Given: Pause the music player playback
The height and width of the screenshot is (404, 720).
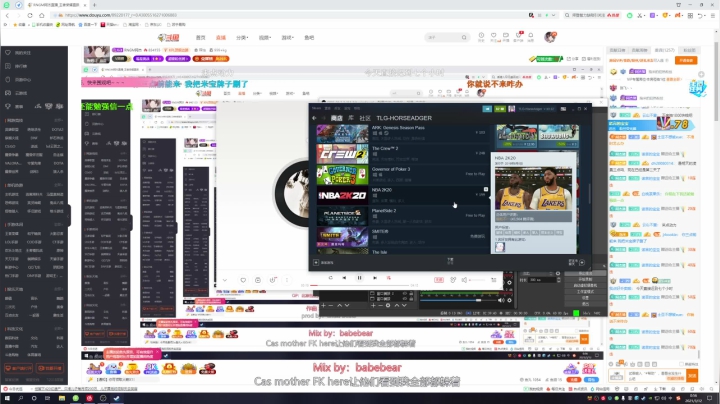Looking at the screenshot, I should tap(360, 278).
